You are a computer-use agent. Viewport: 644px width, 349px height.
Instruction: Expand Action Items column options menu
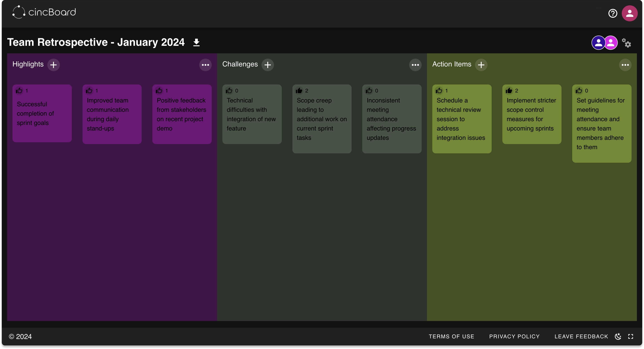pos(625,65)
